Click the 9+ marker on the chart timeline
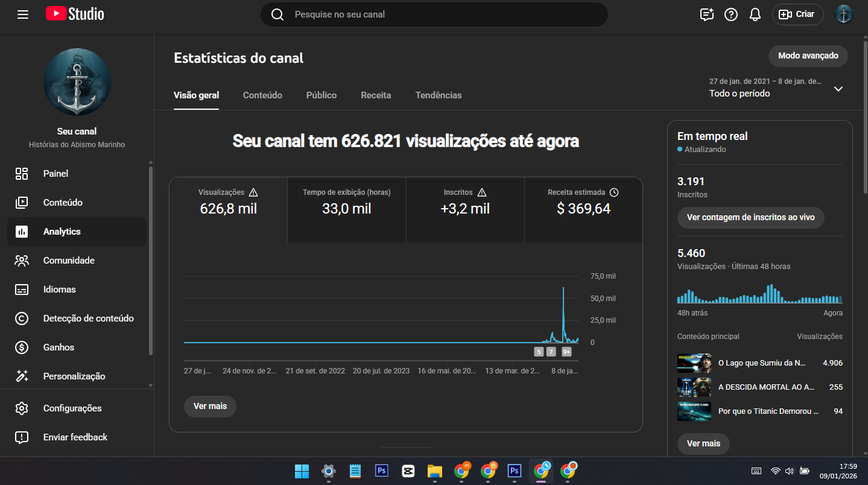This screenshot has height=485, width=868. click(x=566, y=352)
